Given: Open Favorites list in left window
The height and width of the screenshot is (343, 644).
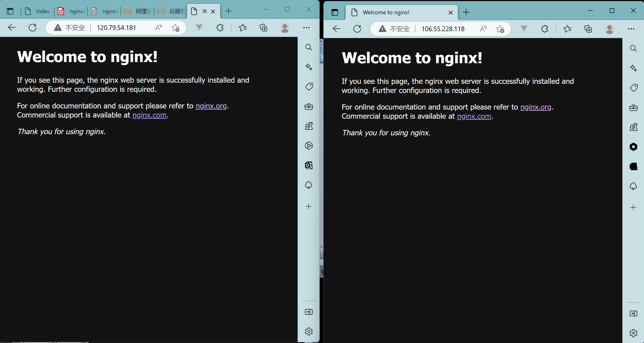Looking at the screenshot, I should click(243, 27).
